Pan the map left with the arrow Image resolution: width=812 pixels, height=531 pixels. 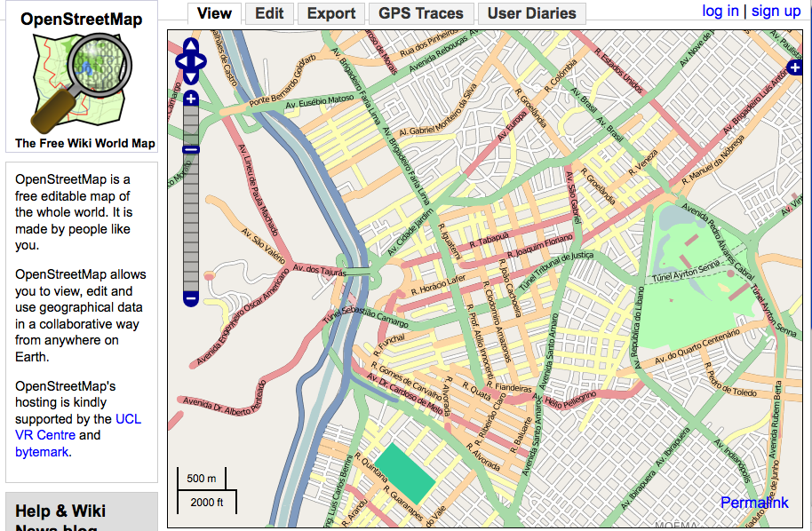point(182,61)
